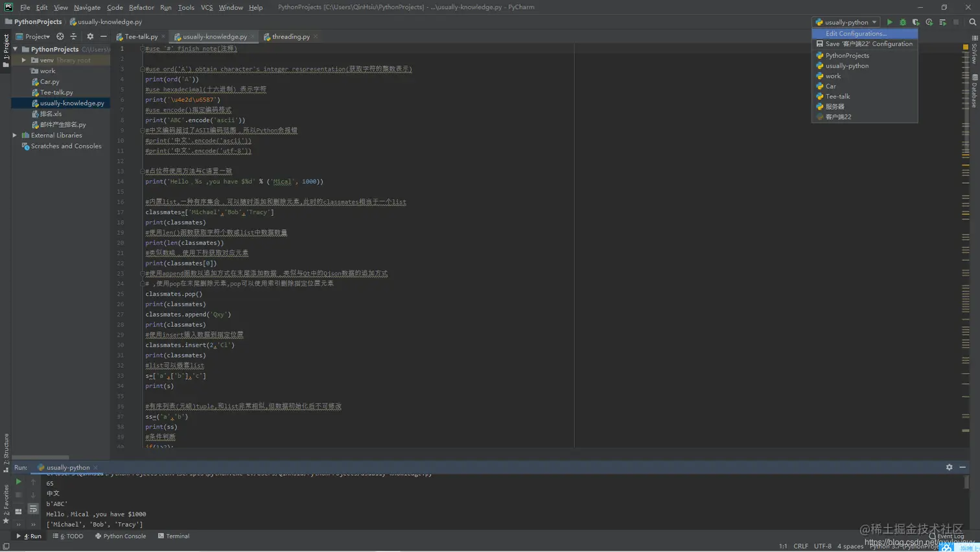Select the 服务器 run configuration
Screen dimensions: 980x552
[x=865, y=106]
